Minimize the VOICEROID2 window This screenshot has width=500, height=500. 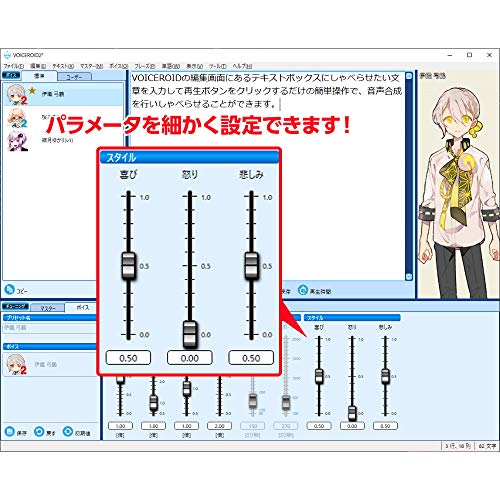click(x=450, y=55)
